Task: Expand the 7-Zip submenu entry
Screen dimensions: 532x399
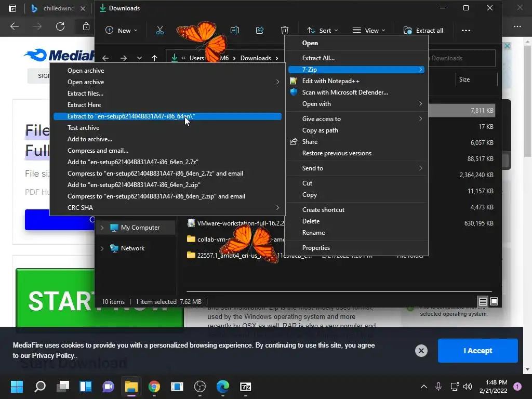Action: [356, 70]
